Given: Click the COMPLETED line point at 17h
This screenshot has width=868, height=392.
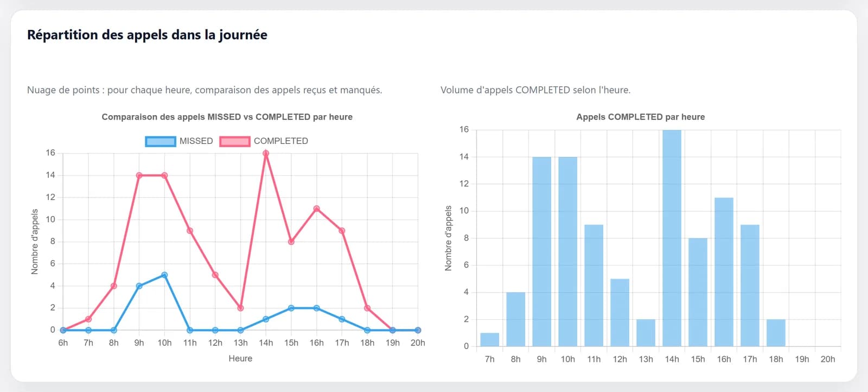Looking at the screenshot, I should 342,231.
